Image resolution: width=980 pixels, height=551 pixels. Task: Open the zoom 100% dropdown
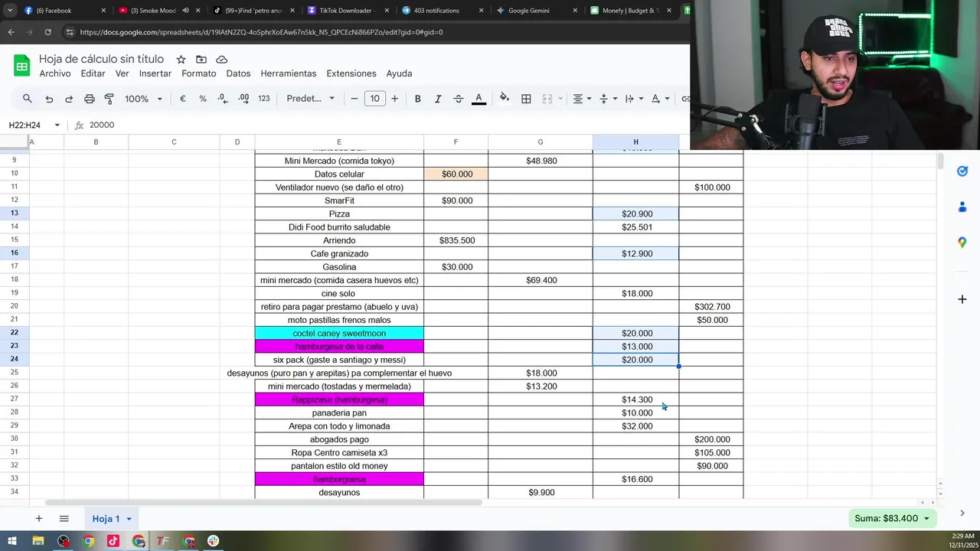coord(144,99)
